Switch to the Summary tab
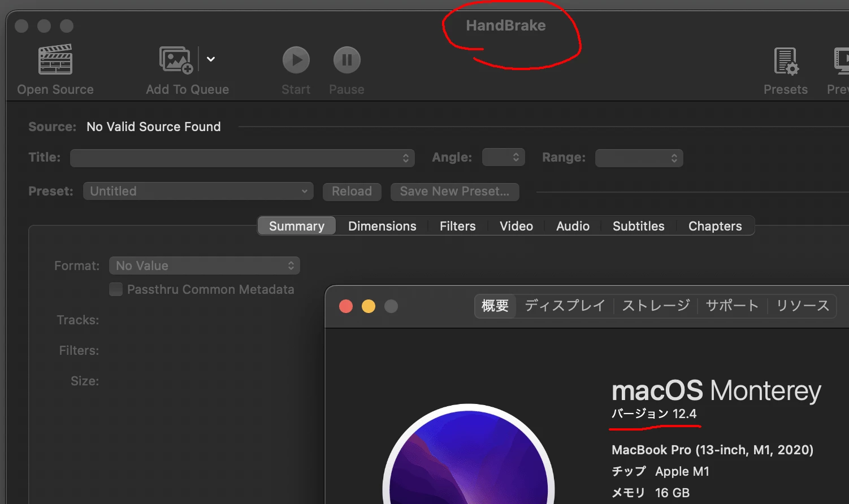Image resolution: width=849 pixels, height=504 pixels. point(297,226)
